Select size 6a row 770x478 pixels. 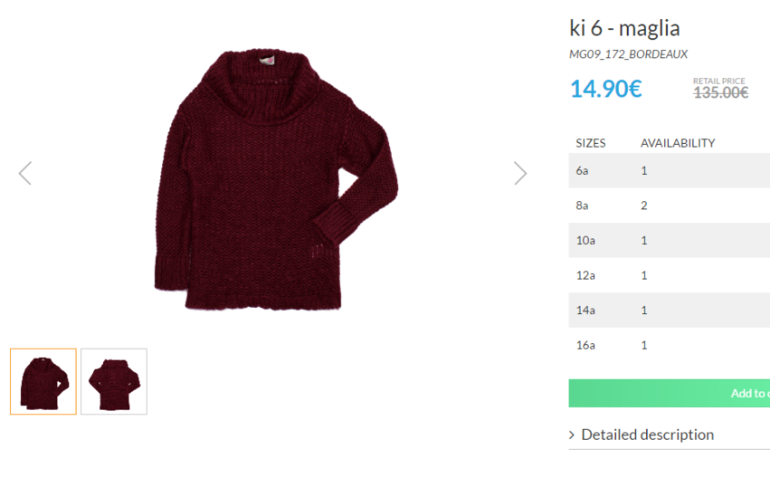(668, 171)
